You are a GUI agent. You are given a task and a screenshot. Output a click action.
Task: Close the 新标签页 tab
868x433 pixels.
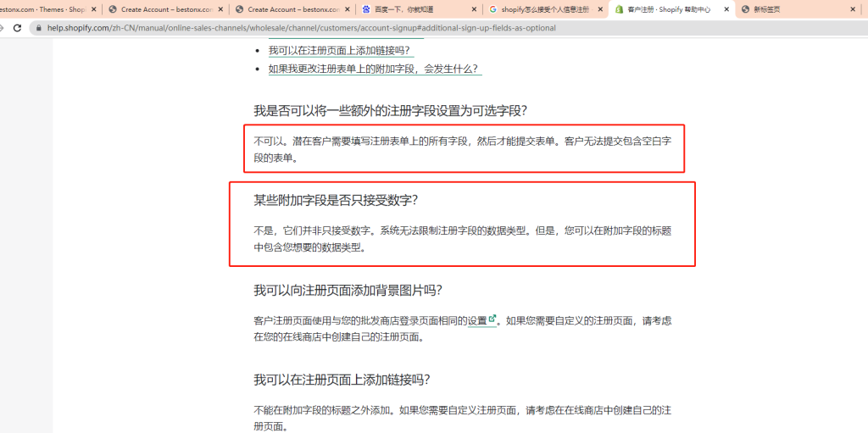[852, 9]
